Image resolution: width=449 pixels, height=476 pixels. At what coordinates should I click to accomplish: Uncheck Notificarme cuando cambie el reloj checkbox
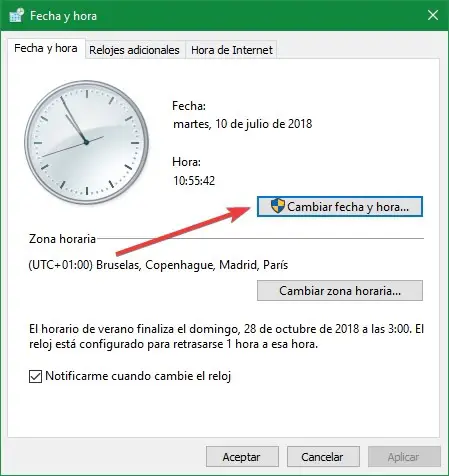pyautogui.click(x=35, y=376)
